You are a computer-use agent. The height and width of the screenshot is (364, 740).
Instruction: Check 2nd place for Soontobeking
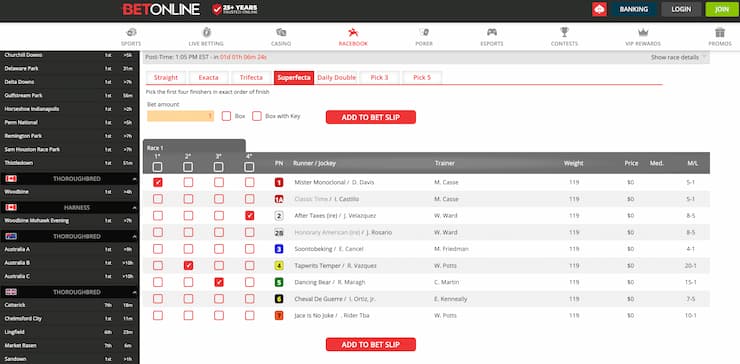pyautogui.click(x=188, y=249)
